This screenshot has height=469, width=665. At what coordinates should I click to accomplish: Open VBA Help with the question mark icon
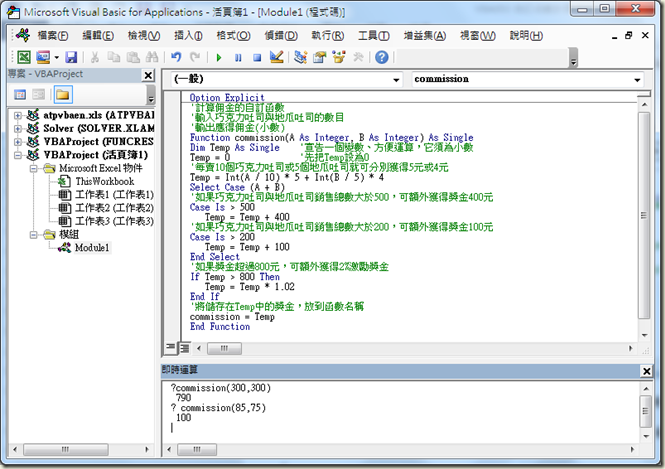point(382,57)
